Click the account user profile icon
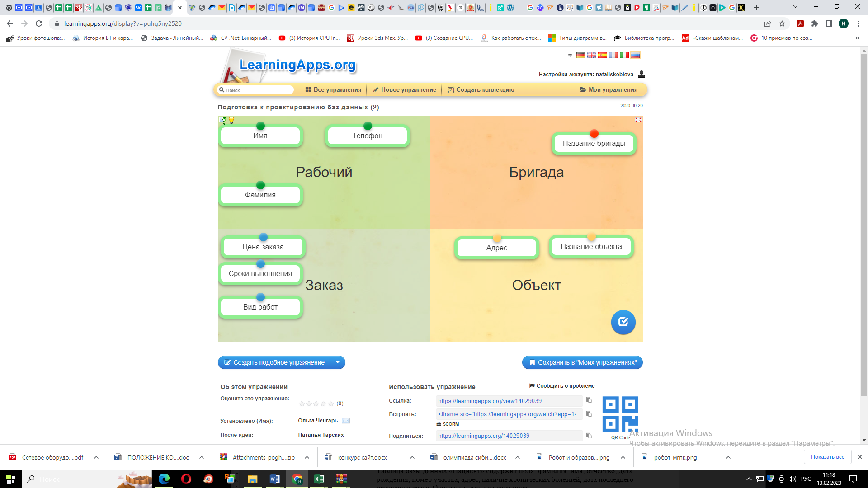Image resolution: width=868 pixels, height=488 pixels. pyautogui.click(x=641, y=74)
